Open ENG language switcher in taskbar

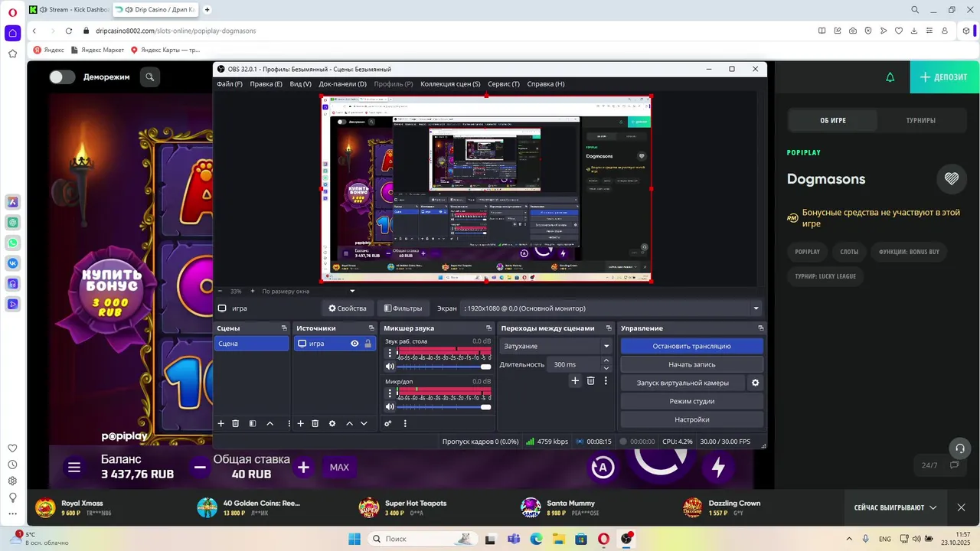coord(885,539)
